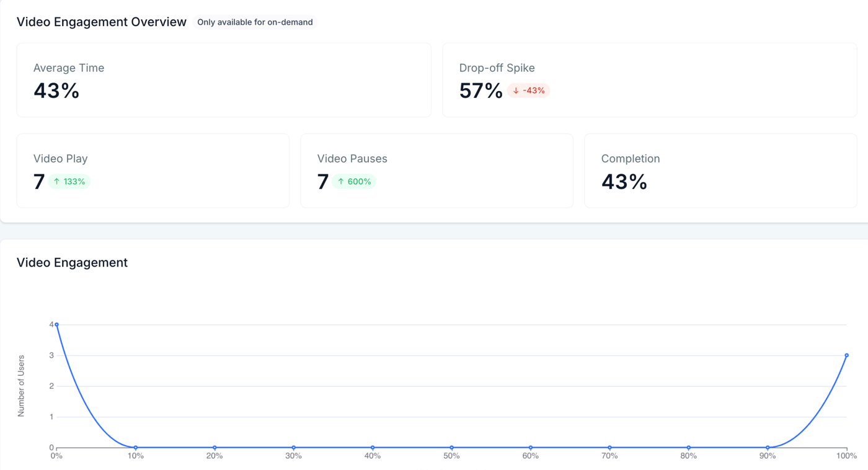Click the chart data point at 30%
The width and height of the screenshot is (868, 470).
point(294,448)
